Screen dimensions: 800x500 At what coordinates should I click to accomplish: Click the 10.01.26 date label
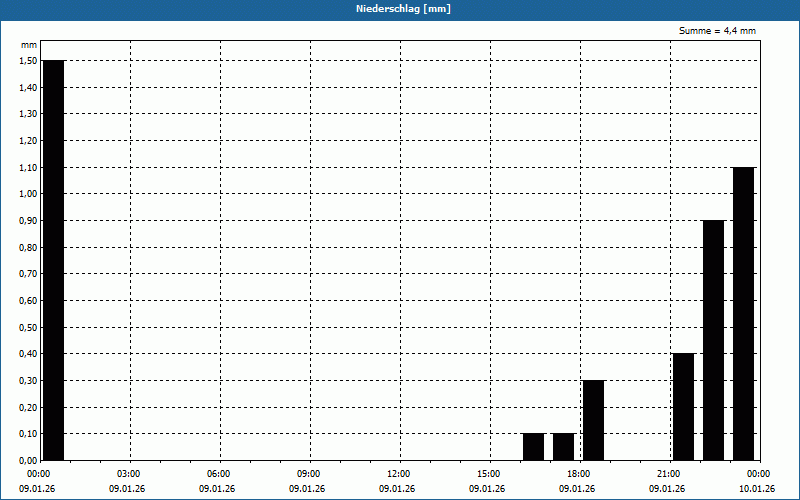click(x=757, y=489)
